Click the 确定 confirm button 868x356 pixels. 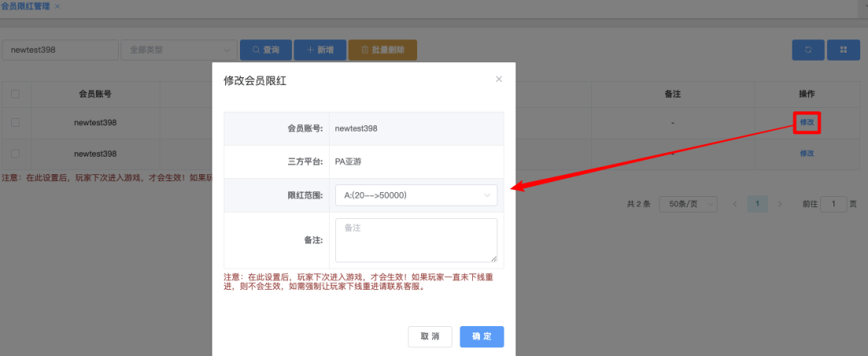[482, 336]
